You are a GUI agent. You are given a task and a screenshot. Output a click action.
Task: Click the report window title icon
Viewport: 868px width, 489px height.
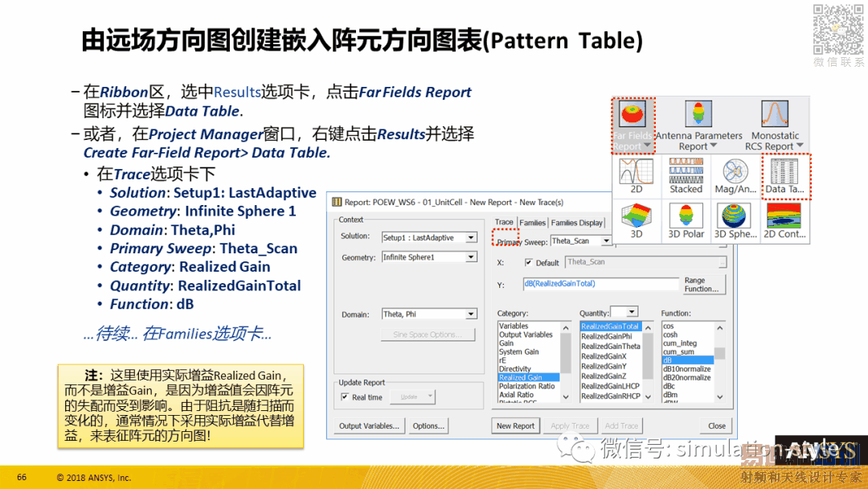[x=337, y=202]
